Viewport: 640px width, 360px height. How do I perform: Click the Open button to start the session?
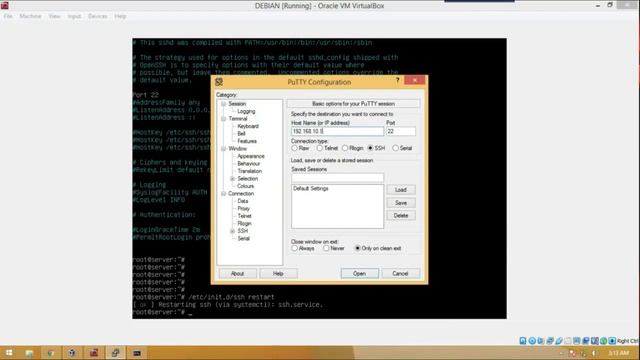(x=360, y=273)
